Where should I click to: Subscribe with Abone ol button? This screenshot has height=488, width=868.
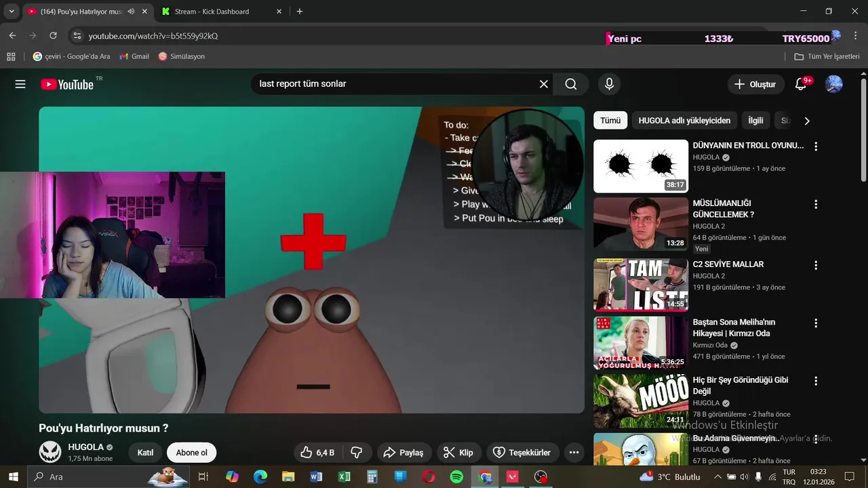(x=192, y=453)
